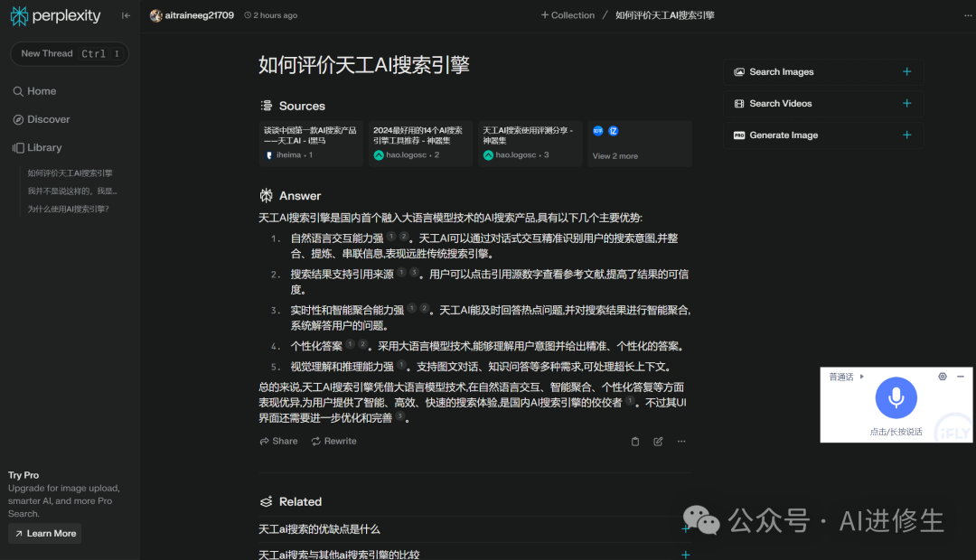Copy the answer with clipboard icon
This screenshot has height=560, width=976.
[635, 441]
